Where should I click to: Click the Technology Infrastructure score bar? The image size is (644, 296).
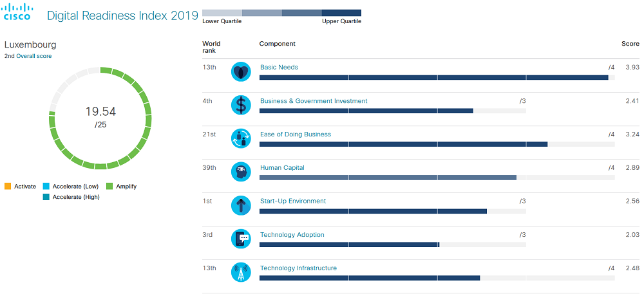[437, 278]
